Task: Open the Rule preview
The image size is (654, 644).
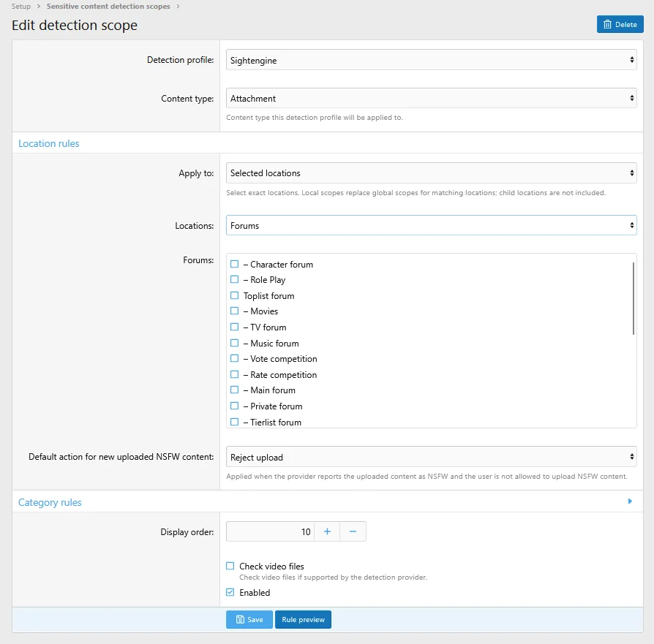Action: (303, 619)
